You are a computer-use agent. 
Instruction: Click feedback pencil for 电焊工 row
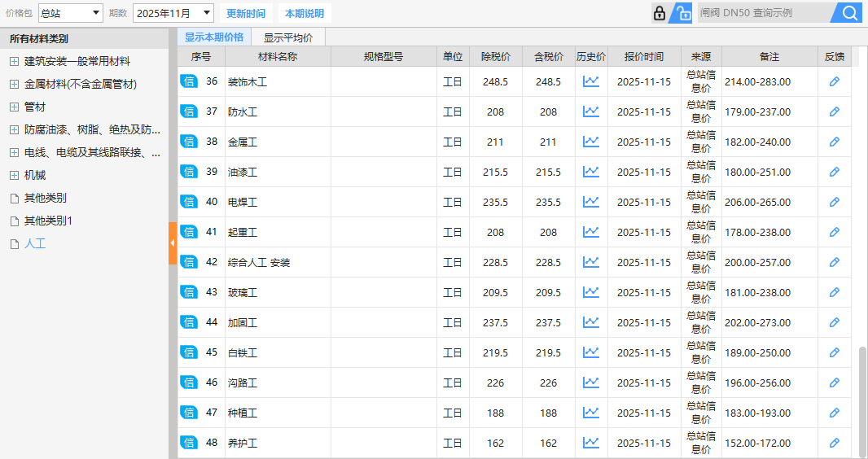(835, 202)
